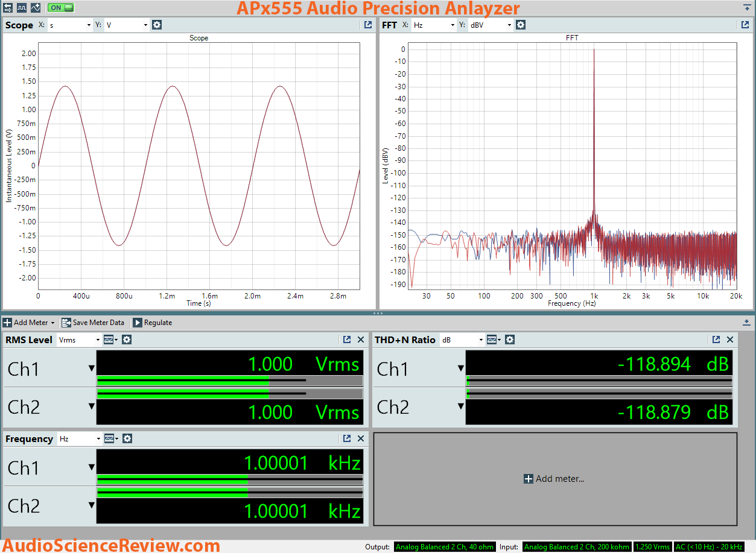Image resolution: width=756 pixels, height=553 pixels.
Task: Pop out the Scope panel
Action: coord(367,25)
